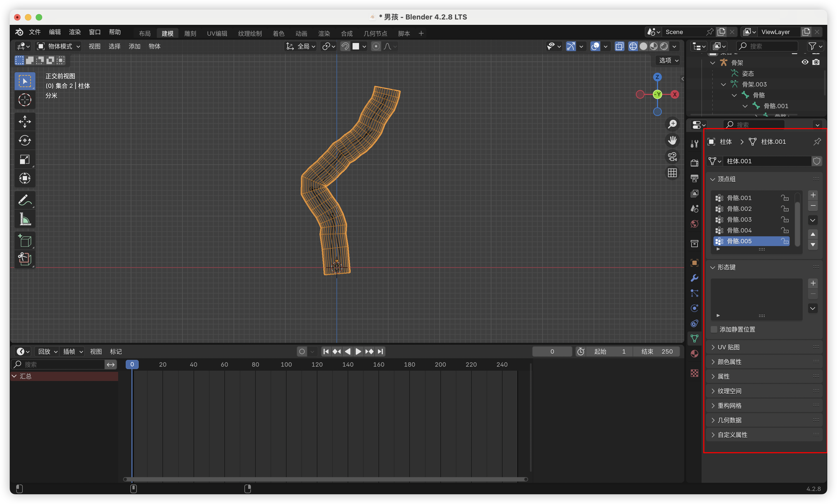This screenshot has width=837, height=504.
Task: Toggle snapping magnet in header
Action: tap(345, 46)
